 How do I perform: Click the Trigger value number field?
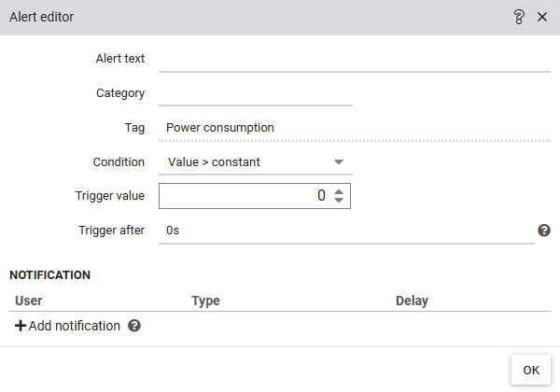[x=255, y=196]
